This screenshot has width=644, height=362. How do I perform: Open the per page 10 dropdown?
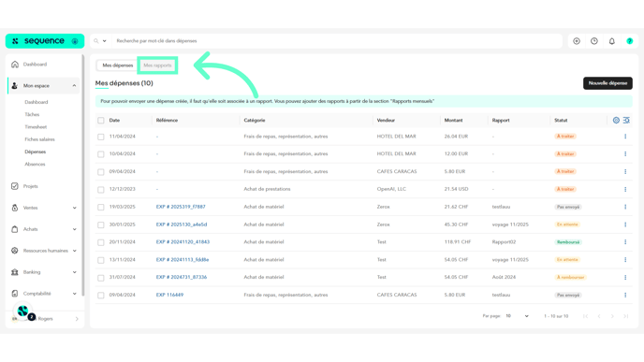coord(517,316)
